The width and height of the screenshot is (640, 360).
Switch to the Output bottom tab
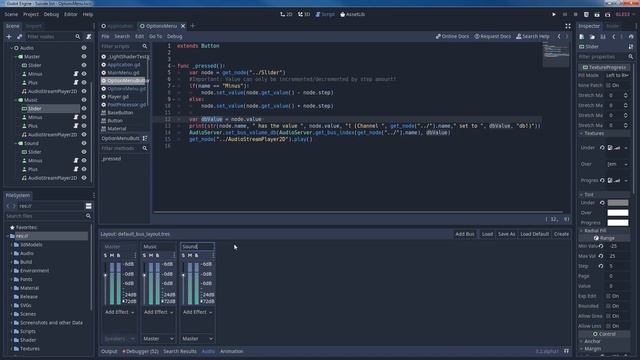pos(109,351)
